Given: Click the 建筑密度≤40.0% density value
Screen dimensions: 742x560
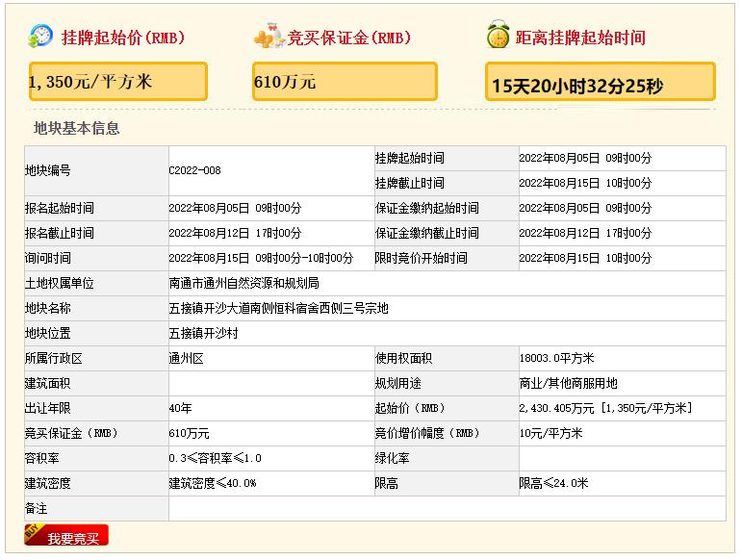Looking at the screenshot, I should tap(213, 483).
